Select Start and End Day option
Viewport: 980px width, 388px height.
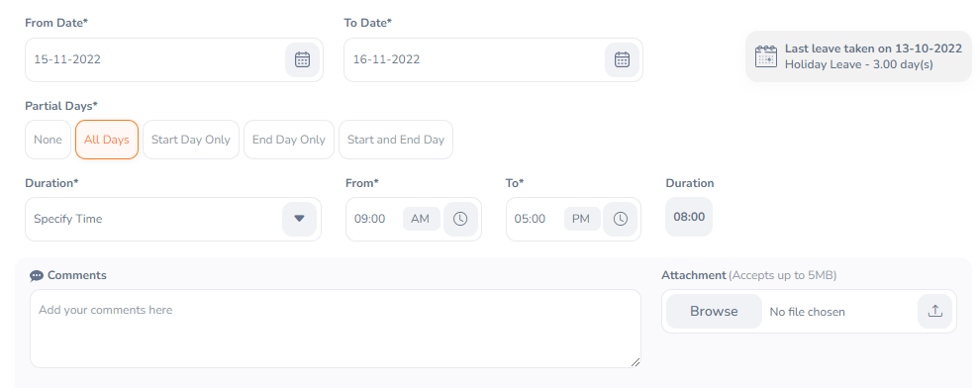(396, 140)
